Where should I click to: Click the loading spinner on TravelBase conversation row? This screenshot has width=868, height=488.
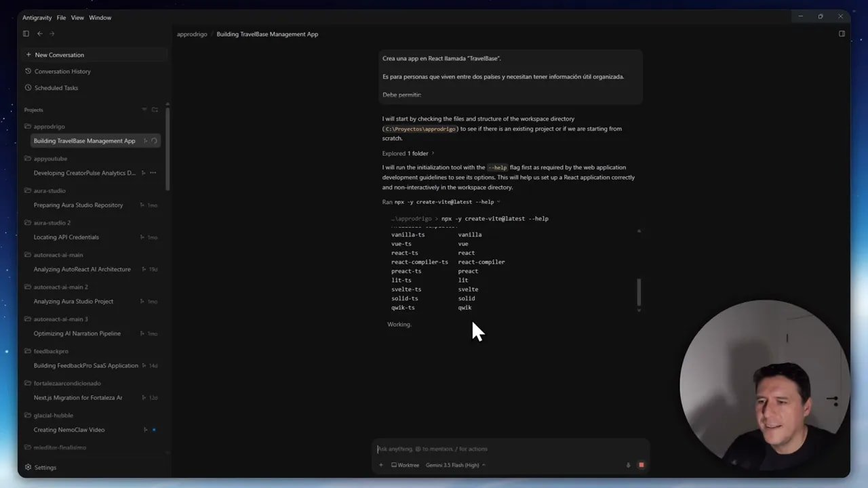pyautogui.click(x=154, y=141)
